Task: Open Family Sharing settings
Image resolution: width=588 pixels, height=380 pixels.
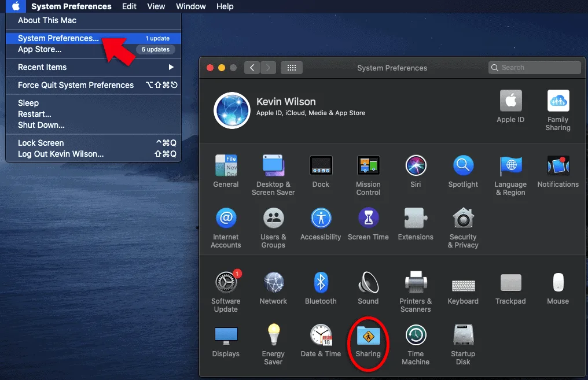Action: coord(558,110)
